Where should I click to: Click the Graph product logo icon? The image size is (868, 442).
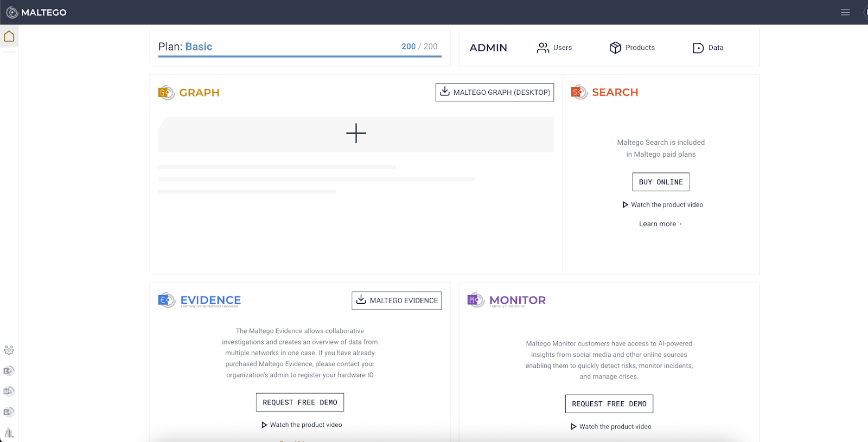(167, 93)
